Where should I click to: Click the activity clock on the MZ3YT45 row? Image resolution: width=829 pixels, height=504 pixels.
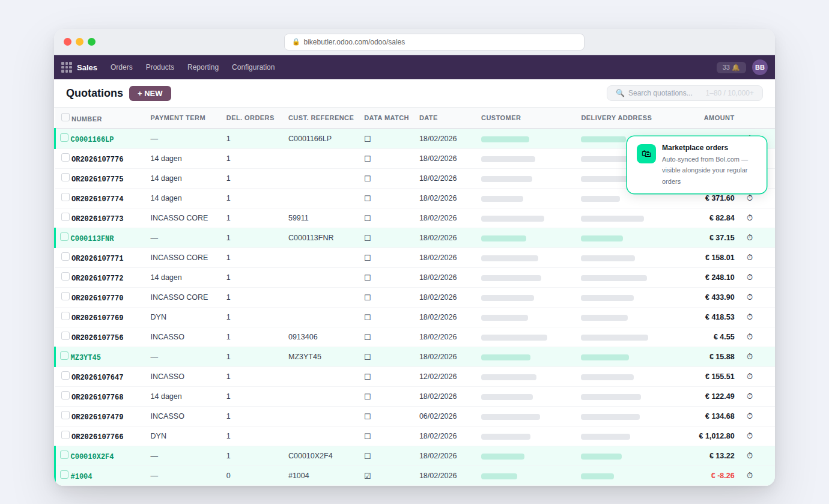pyautogui.click(x=749, y=356)
